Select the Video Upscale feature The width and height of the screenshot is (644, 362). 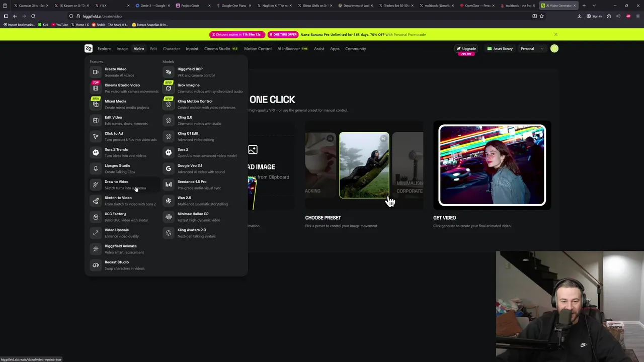[x=123, y=233]
